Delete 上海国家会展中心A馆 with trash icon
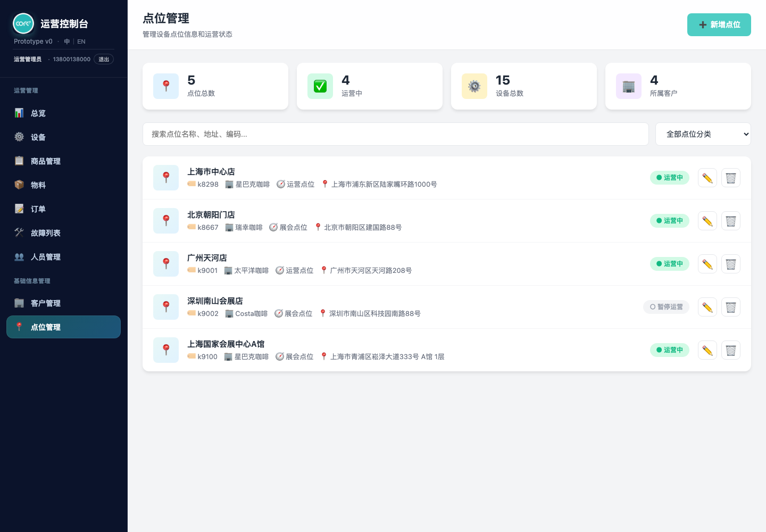The width and height of the screenshot is (766, 532). point(731,350)
